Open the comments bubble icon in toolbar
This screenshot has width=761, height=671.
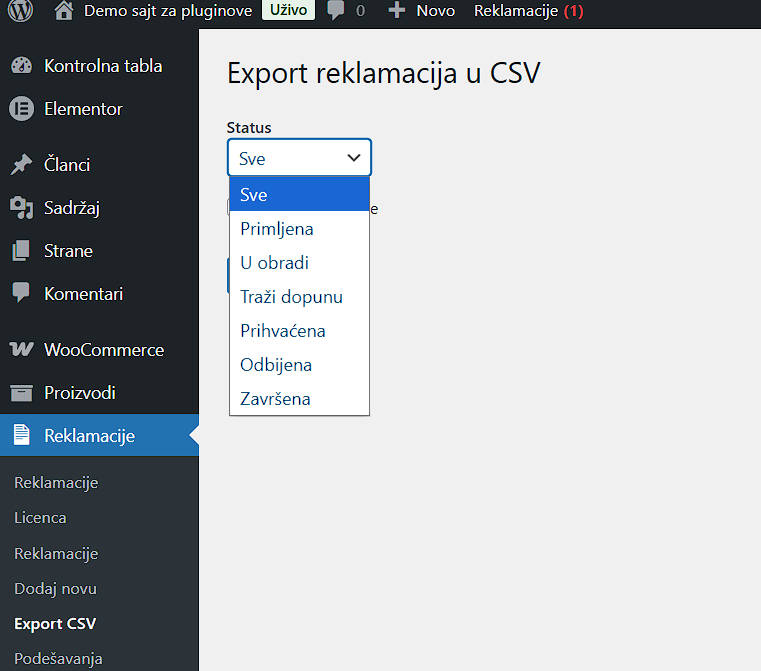(x=336, y=11)
